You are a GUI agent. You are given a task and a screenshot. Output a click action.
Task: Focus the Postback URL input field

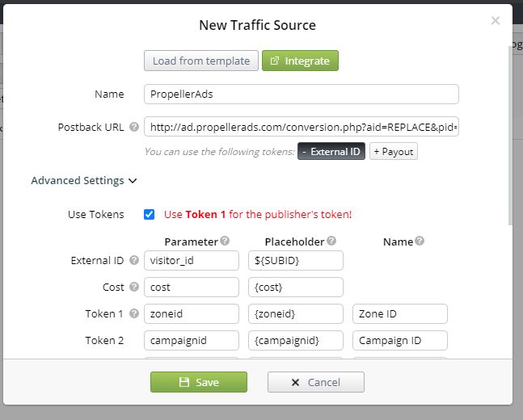point(302,127)
